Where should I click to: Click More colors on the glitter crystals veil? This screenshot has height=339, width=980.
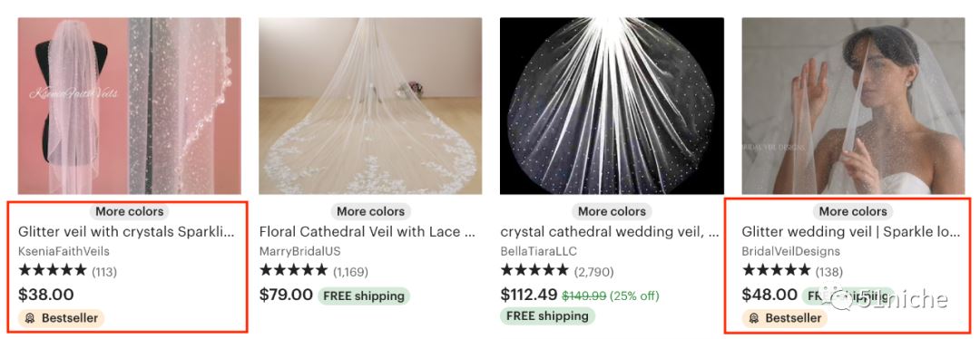click(130, 211)
